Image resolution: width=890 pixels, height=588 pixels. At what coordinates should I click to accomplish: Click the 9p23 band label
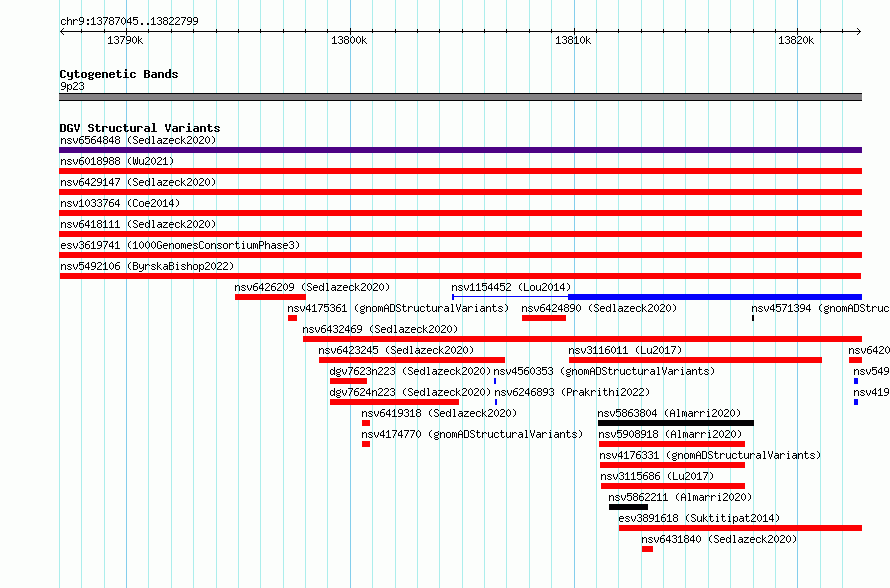pyautogui.click(x=72, y=86)
